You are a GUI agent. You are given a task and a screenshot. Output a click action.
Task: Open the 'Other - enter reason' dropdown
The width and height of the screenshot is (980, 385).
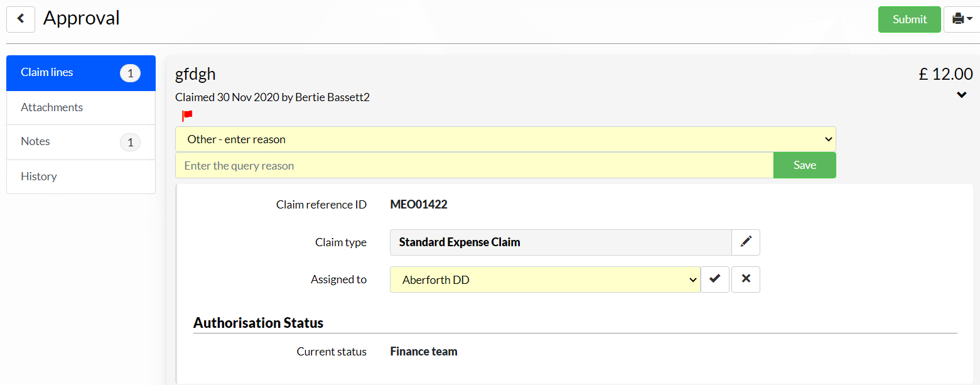[505, 139]
